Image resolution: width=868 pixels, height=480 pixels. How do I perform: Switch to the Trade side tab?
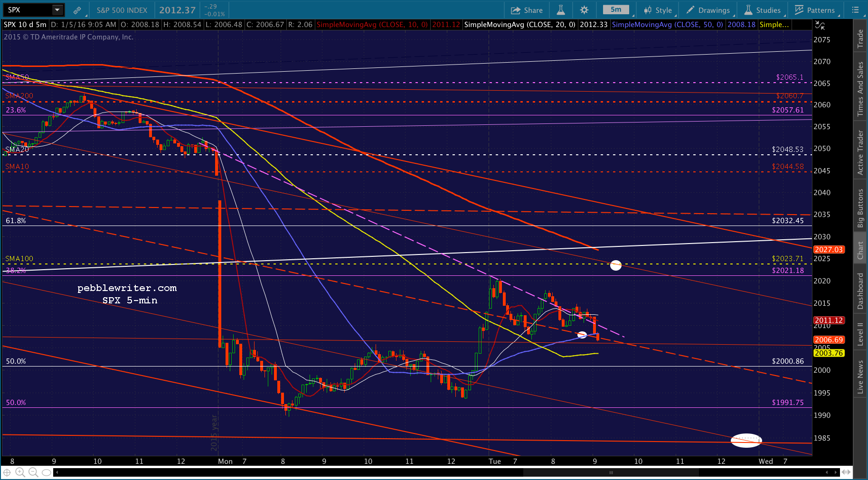(860, 38)
